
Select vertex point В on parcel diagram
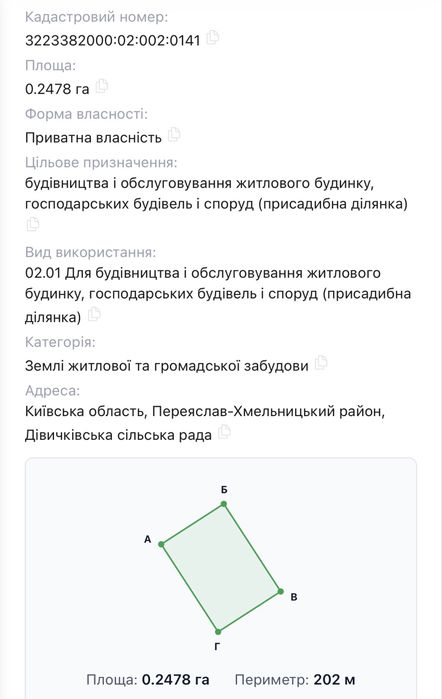[281, 592]
